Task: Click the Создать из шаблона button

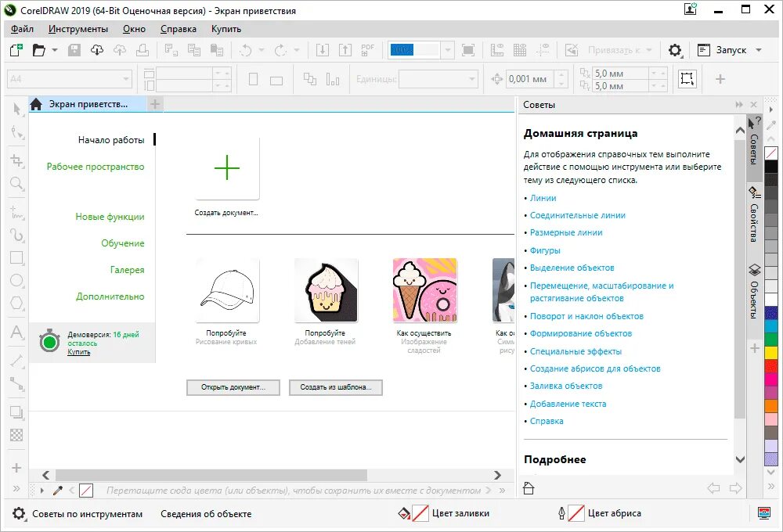Action: (336, 387)
